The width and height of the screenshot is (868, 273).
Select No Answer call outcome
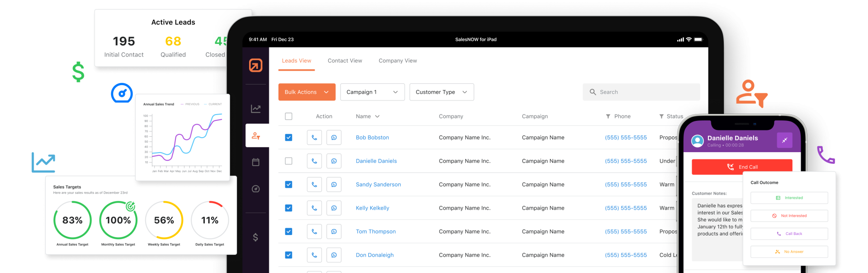(x=789, y=252)
